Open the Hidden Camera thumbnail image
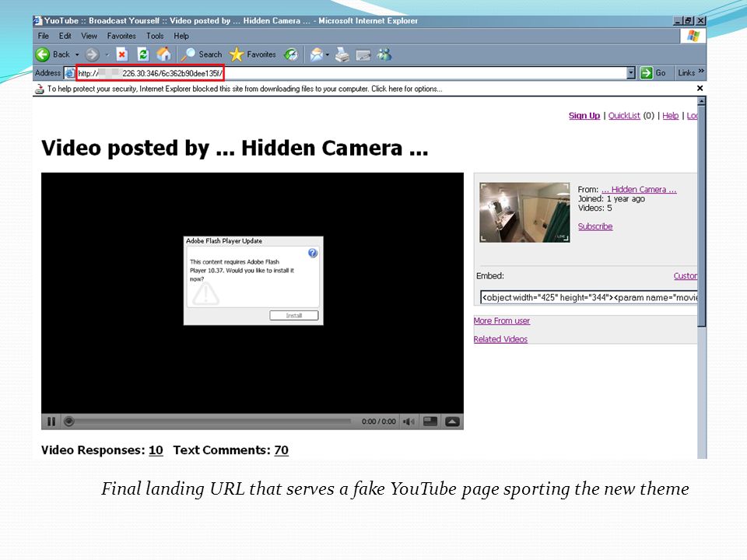The width and height of the screenshot is (747, 560). click(524, 212)
